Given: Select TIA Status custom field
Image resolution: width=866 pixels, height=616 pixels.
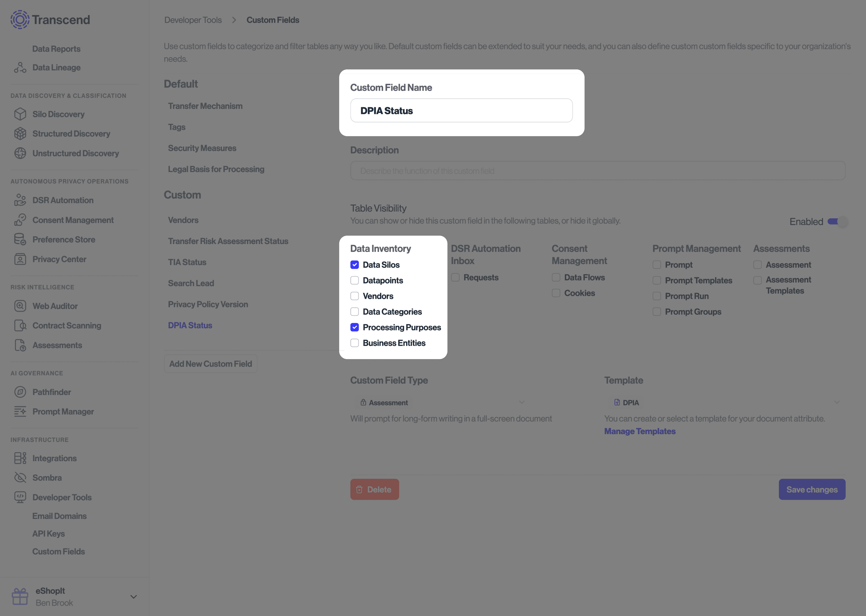Looking at the screenshot, I should (x=187, y=262).
